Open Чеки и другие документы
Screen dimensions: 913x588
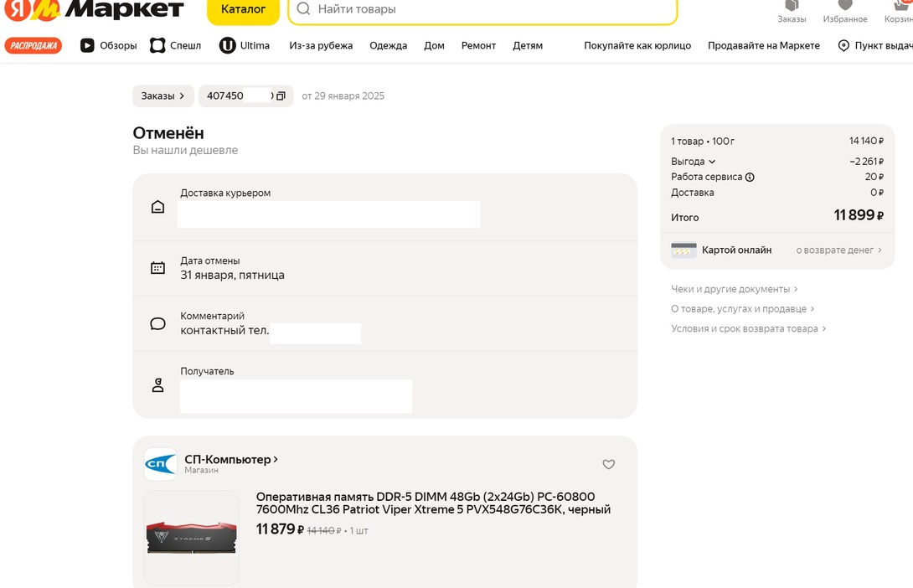[735, 289]
